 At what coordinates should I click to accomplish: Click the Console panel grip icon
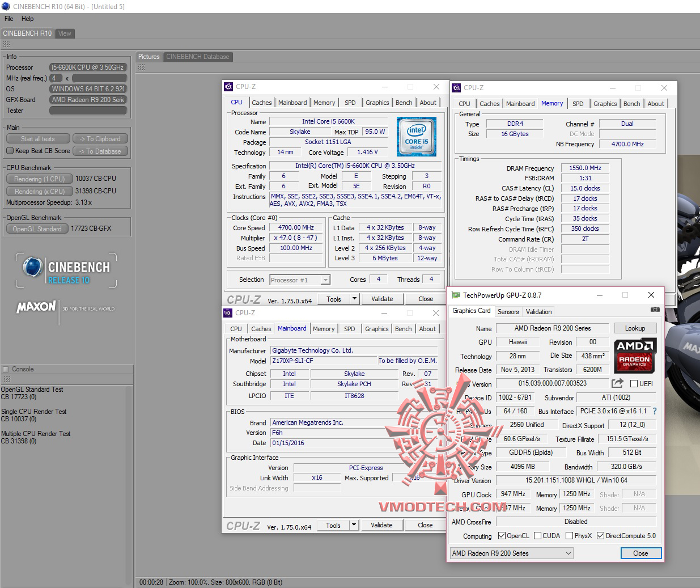coord(7,379)
